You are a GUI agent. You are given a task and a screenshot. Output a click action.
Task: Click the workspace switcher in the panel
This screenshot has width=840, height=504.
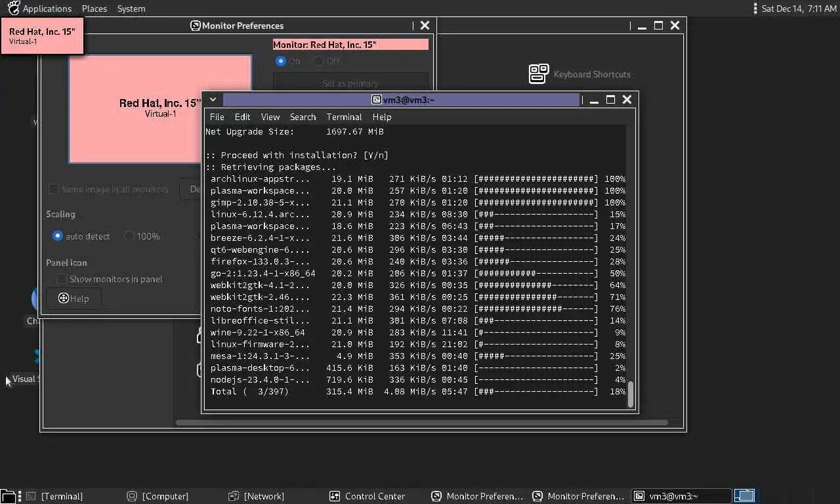(745, 496)
